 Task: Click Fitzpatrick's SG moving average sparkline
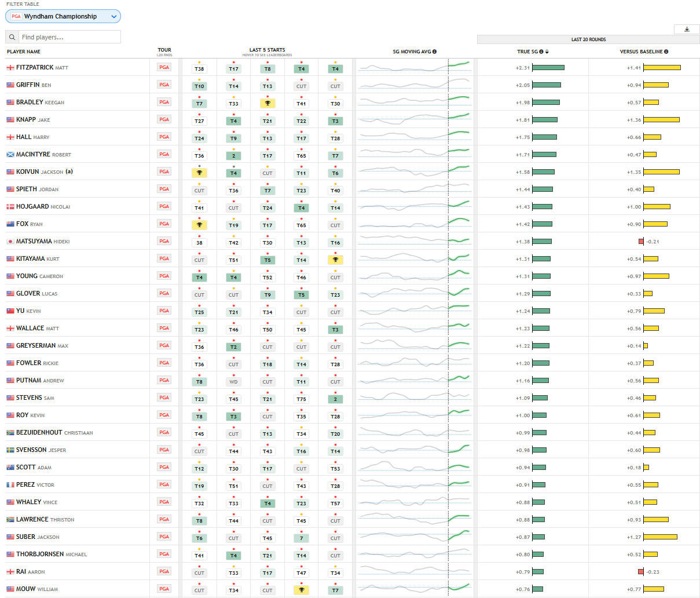(x=414, y=67)
